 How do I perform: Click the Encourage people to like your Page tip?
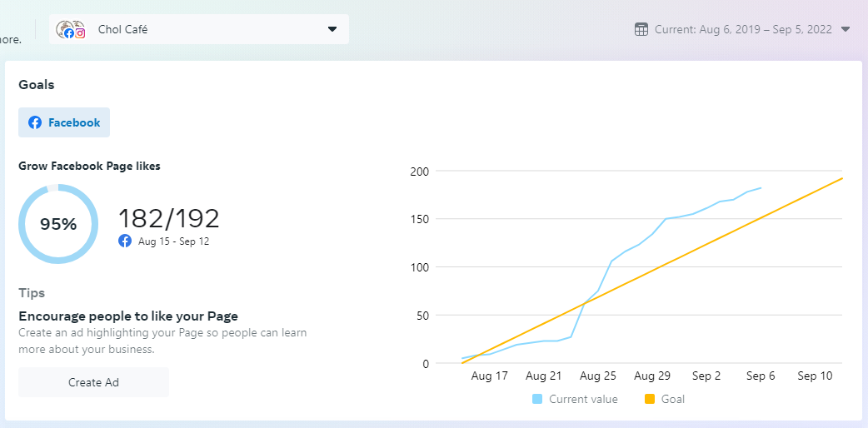coord(128,316)
